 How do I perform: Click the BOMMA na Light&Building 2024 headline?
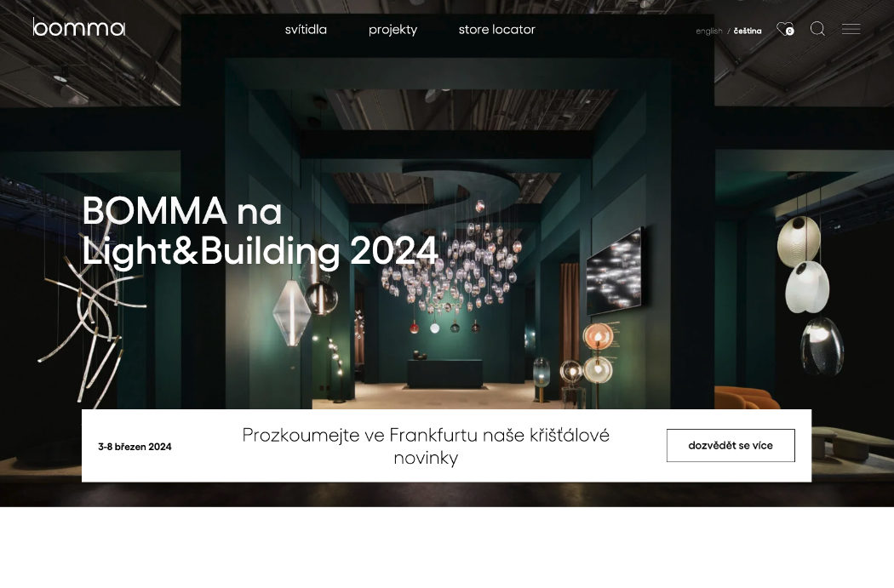(260, 231)
